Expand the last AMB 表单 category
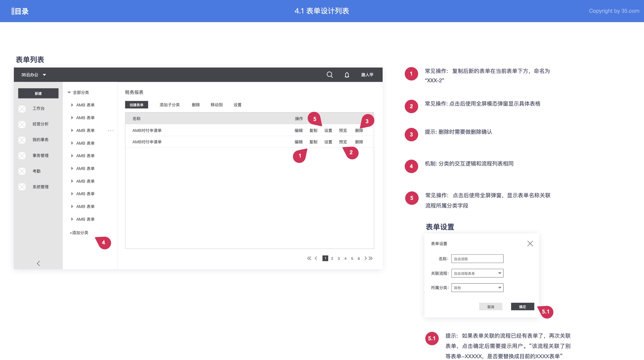 72,219
